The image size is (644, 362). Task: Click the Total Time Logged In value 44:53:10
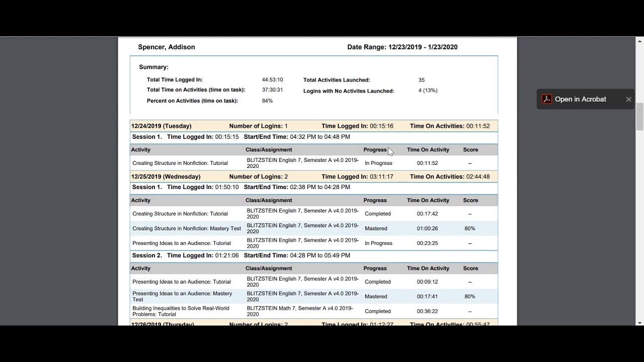pos(272,79)
